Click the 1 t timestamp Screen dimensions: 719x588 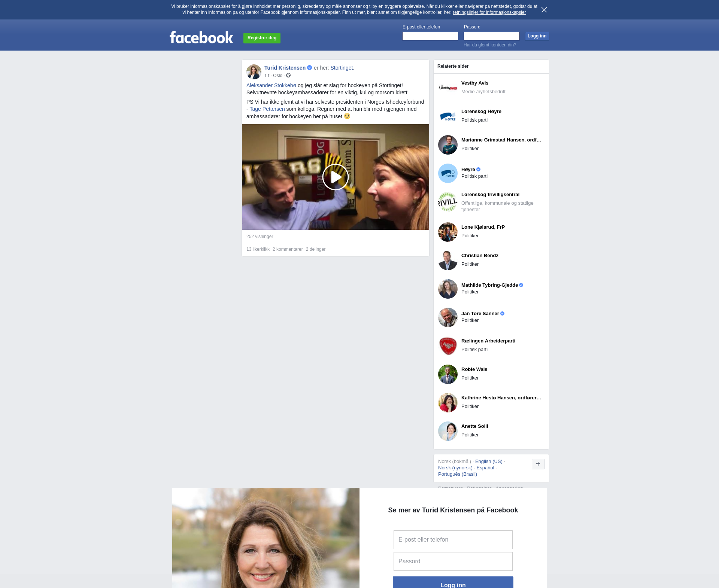[x=267, y=76]
